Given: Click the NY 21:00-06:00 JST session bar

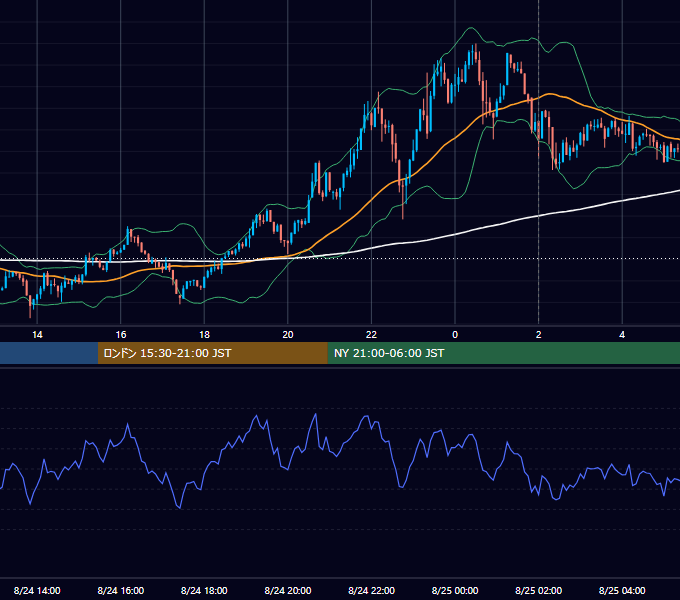Looking at the screenshot, I should click(503, 353).
